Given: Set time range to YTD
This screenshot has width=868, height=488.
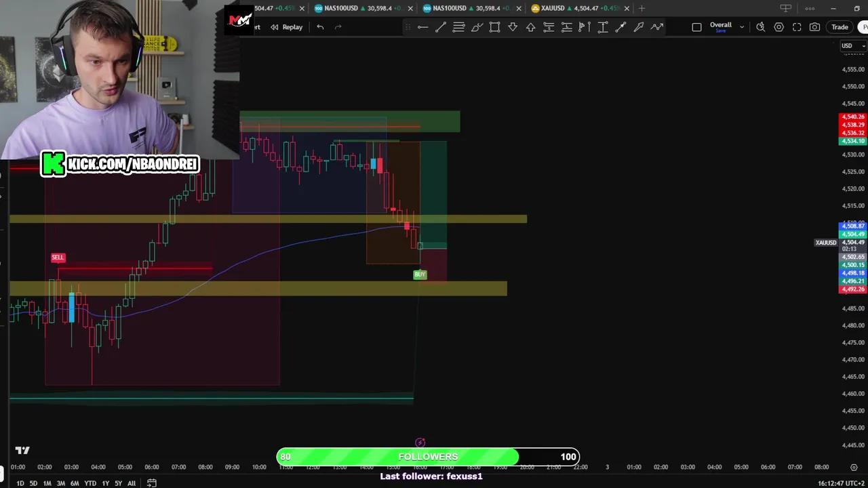Looking at the screenshot, I should point(90,483).
